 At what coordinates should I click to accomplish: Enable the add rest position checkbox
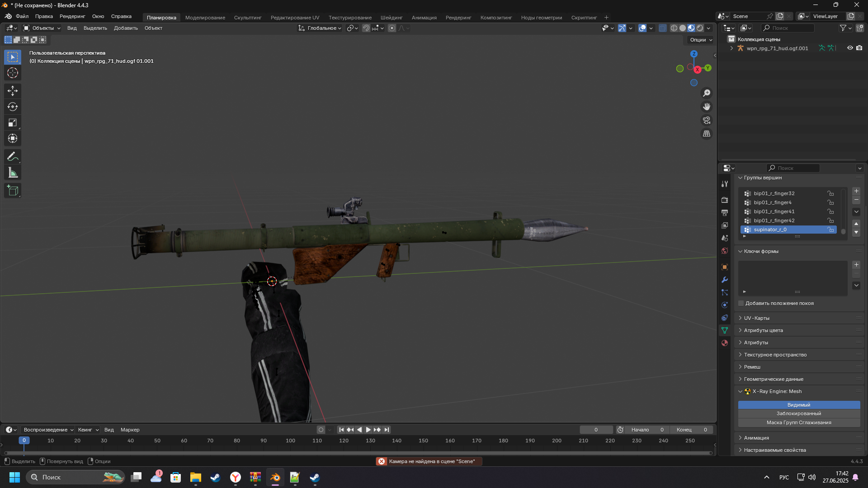point(741,303)
